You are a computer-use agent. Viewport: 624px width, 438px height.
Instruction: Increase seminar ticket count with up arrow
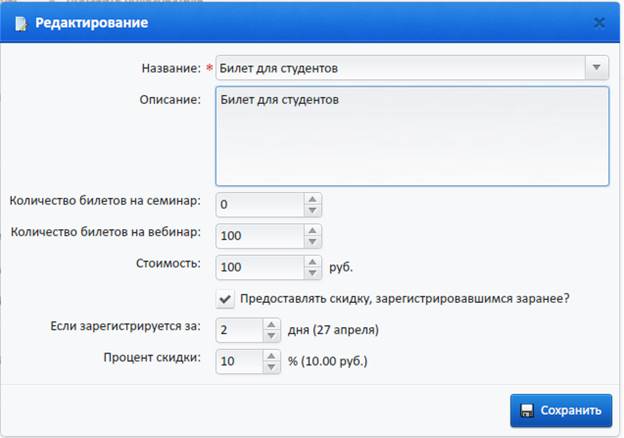click(313, 199)
